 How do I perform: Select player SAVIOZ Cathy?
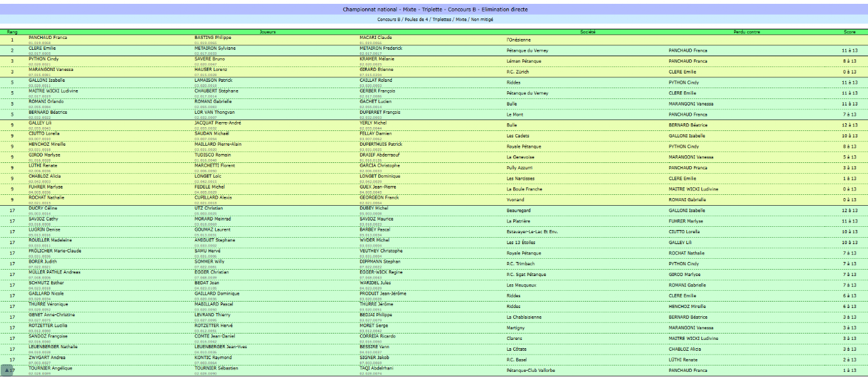[x=43, y=219]
